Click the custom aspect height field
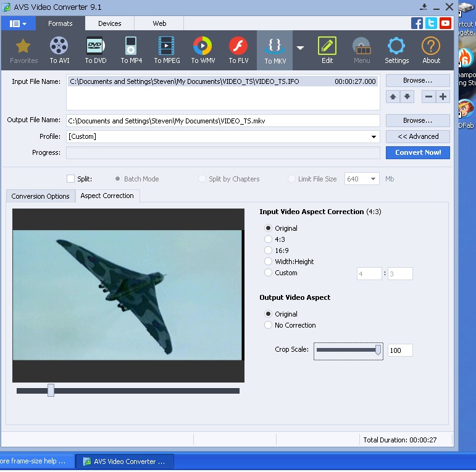Viewport: 476px width, 472px height. pos(400,273)
